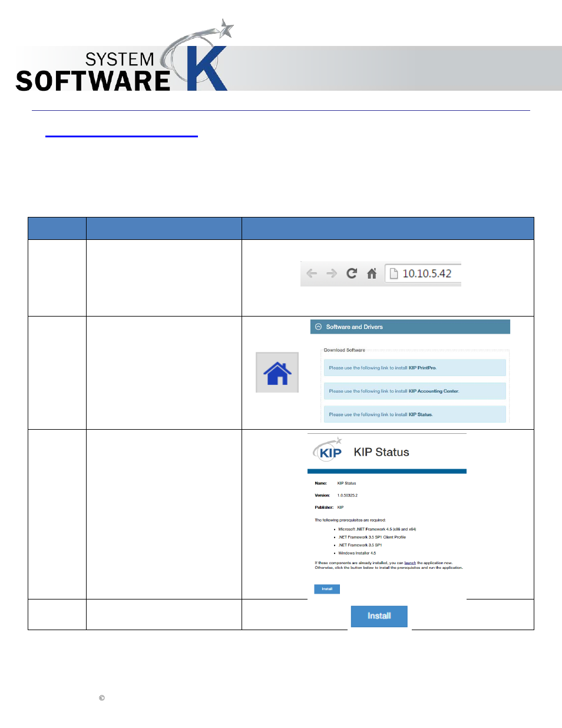
Task: Click the KIP logo on status page
Action: (x=328, y=450)
